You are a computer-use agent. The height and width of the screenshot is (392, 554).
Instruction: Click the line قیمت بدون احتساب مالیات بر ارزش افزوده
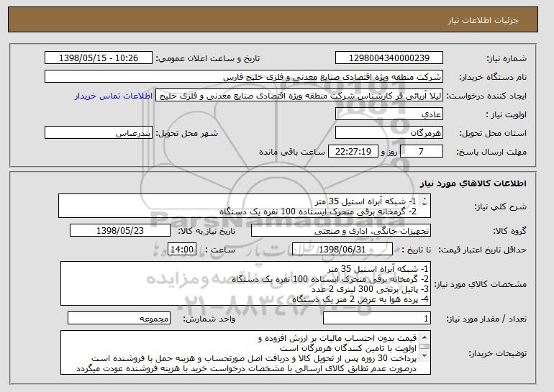coord(341,338)
